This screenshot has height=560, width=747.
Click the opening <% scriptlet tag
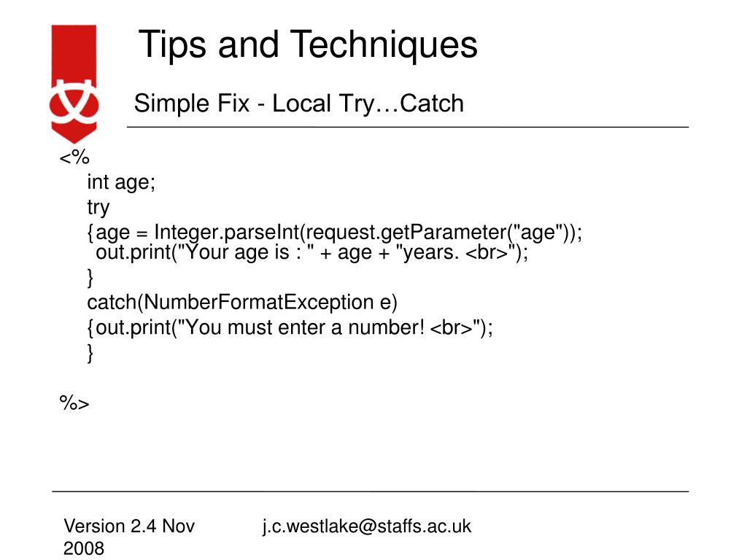click(x=74, y=157)
